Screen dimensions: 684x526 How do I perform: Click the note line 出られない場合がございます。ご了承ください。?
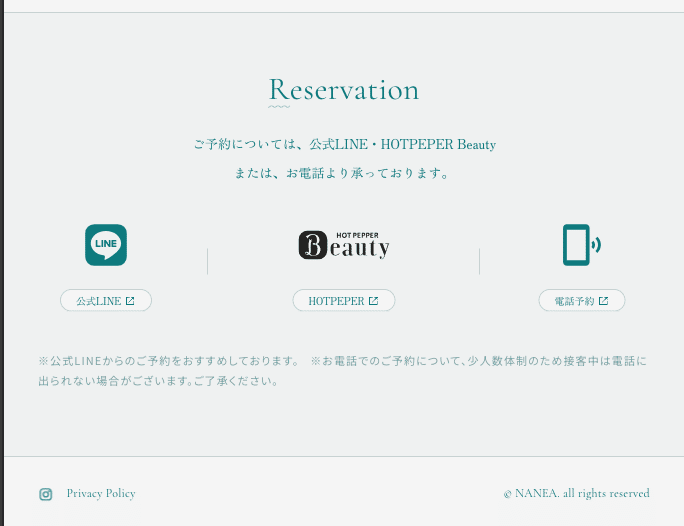click(158, 381)
